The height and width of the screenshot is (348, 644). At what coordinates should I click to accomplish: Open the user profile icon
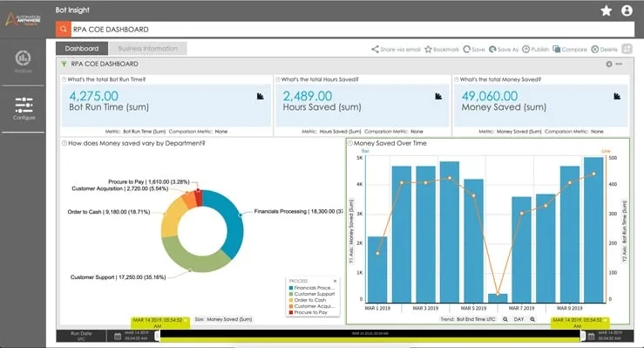pyautogui.click(x=627, y=10)
